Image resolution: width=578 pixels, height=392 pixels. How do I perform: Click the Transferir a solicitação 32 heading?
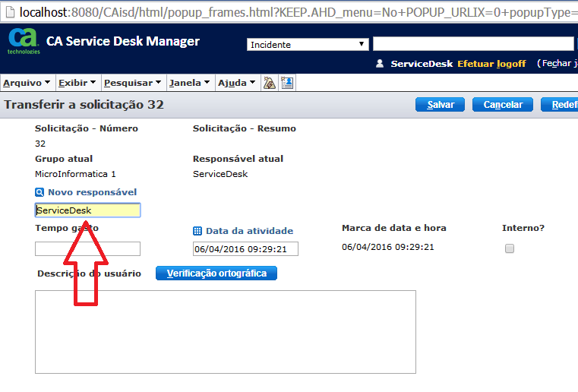(84, 105)
